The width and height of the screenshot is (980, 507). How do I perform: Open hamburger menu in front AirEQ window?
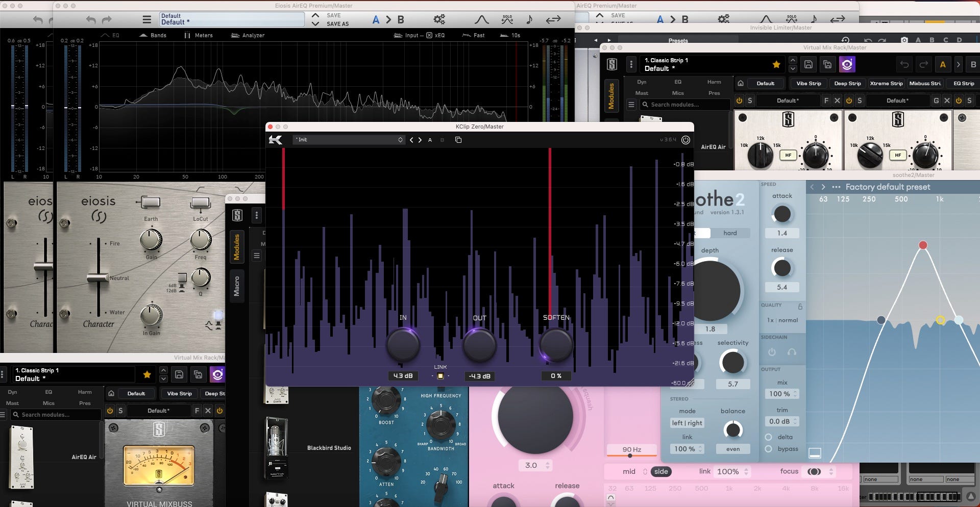click(147, 20)
